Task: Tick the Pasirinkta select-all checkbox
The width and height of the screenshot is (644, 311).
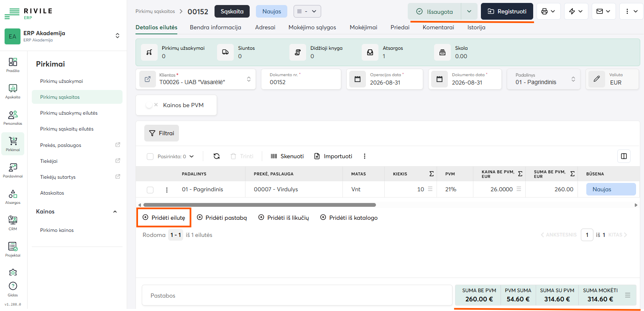Action: (x=150, y=157)
